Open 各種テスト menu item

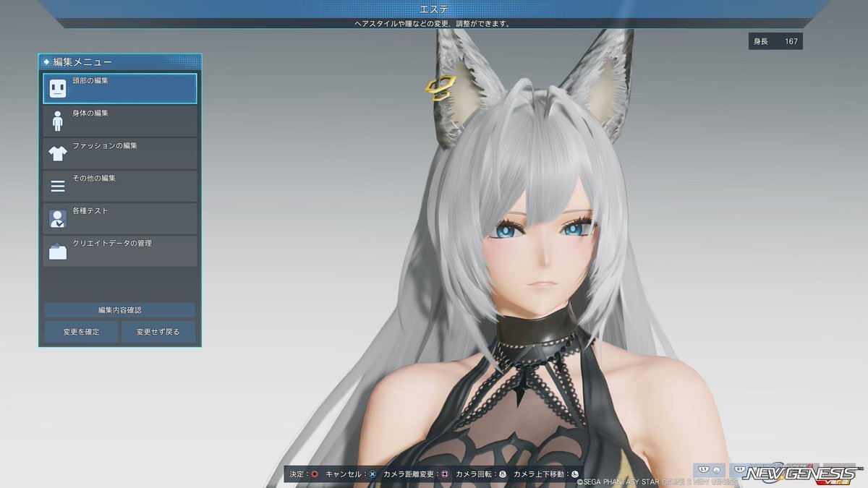point(120,218)
